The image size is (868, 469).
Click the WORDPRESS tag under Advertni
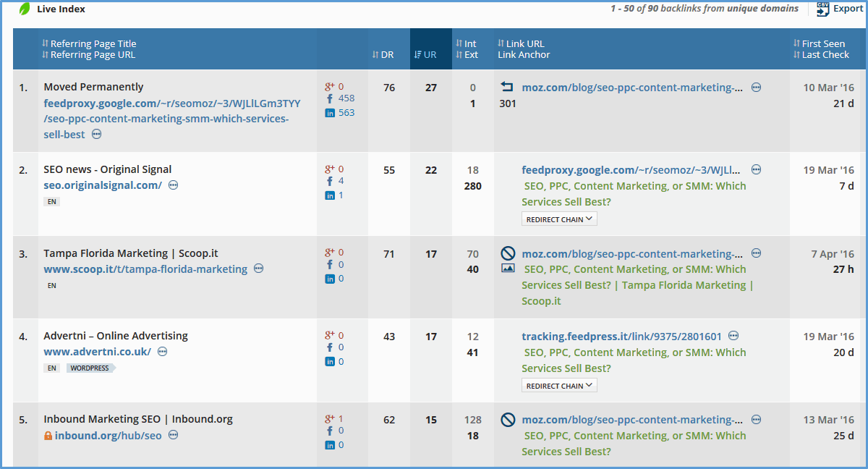pyautogui.click(x=90, y=368)
